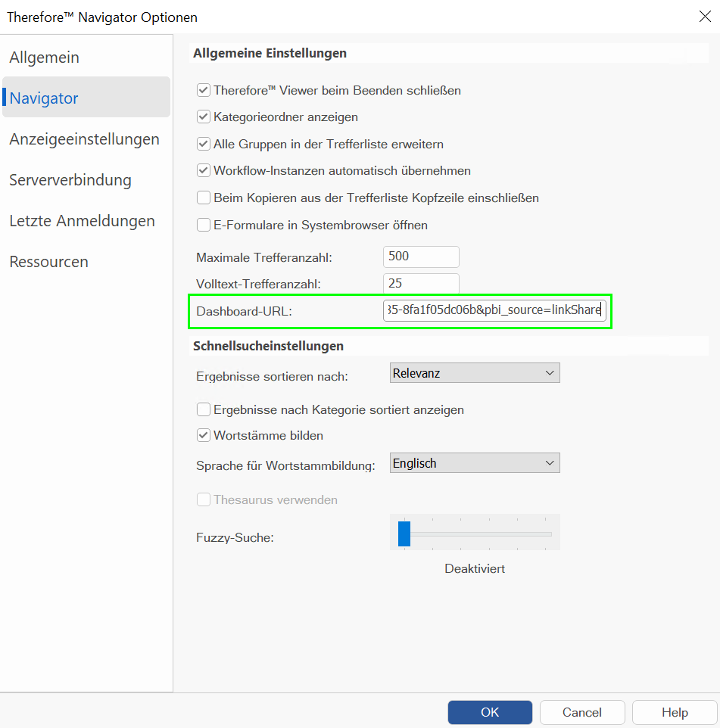Enable Beim Kopieren Kopfzeile einschließen option
The height and width of the screenshot is (728, 720).
tap(204, 198)
